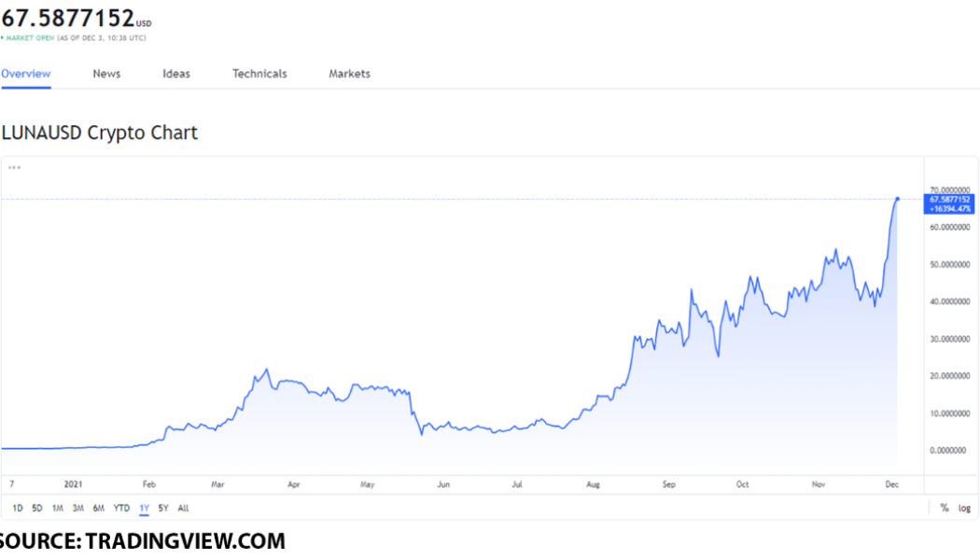Viewport: 980px width, 560px height.
Task: Open the chart's '...' options menu
Action: 14,166
